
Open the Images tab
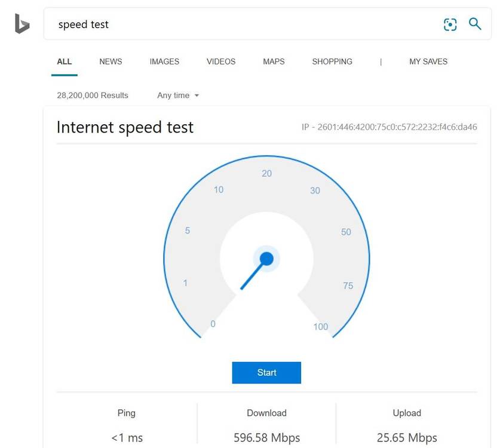[164, 62]
